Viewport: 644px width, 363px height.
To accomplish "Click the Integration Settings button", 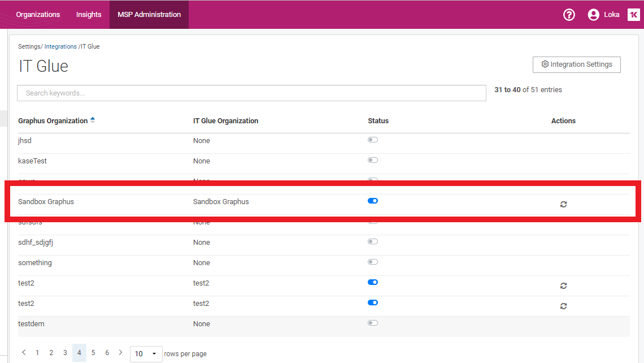I will click(x=577, y=64).
